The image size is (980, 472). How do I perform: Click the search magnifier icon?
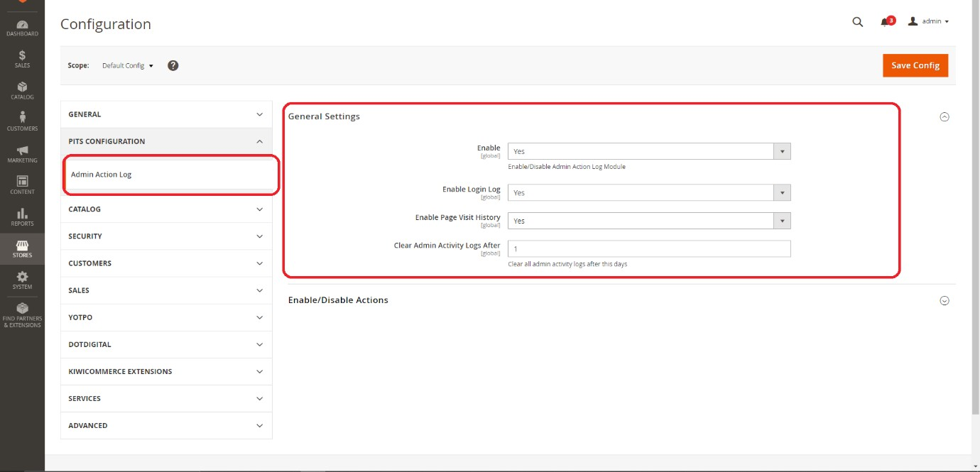click(x=857, y=22)
